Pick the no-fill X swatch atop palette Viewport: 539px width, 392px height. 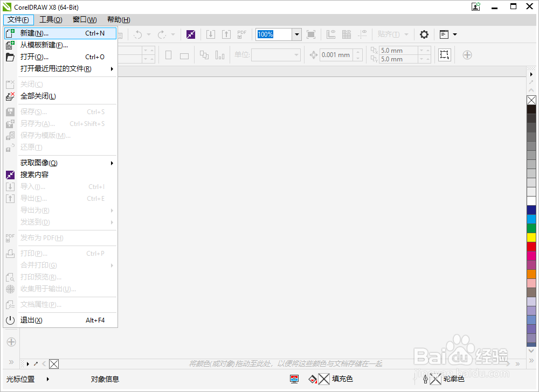tap(531, 100)
